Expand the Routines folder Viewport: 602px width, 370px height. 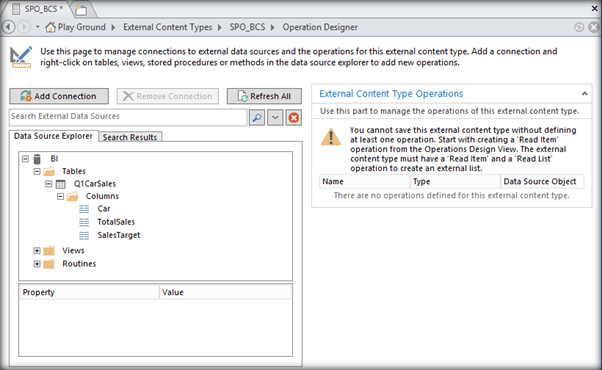(37, 264)
